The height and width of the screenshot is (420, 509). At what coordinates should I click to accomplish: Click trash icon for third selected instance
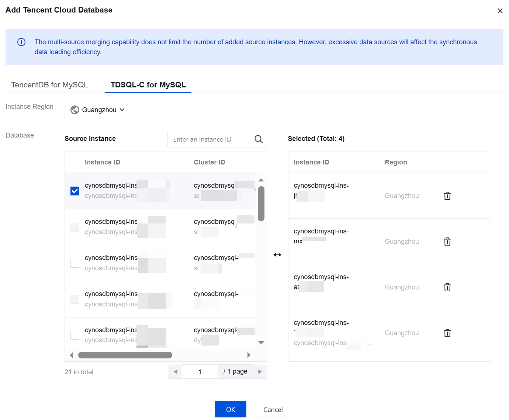[x=447, y=287]
